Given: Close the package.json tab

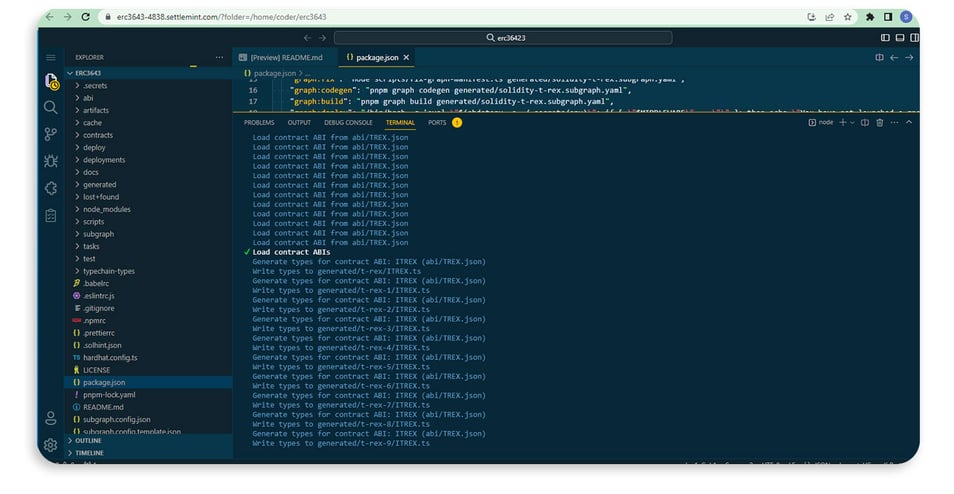Looking at the screenshot, I should (406, 57).
